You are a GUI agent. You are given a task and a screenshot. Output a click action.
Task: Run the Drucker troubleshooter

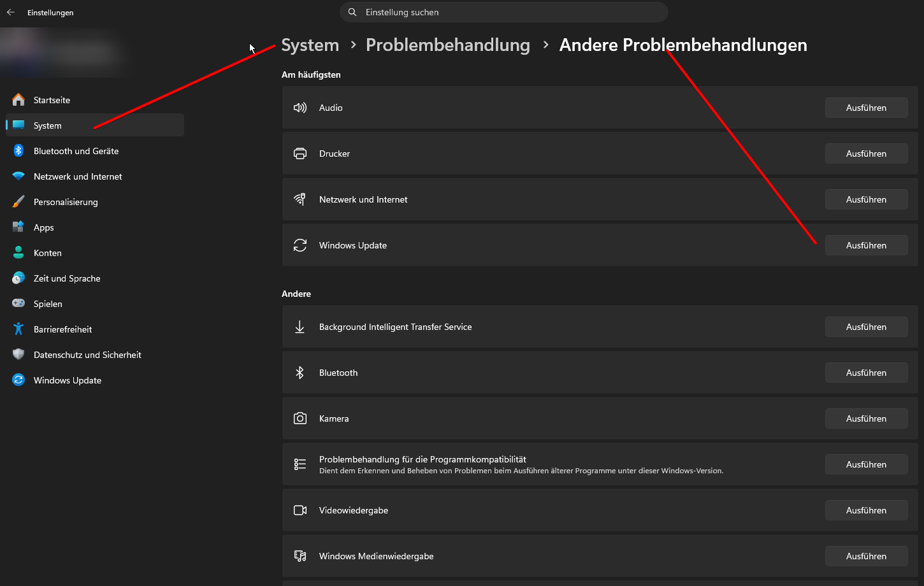pyautogui.click(x=866, y=154)
